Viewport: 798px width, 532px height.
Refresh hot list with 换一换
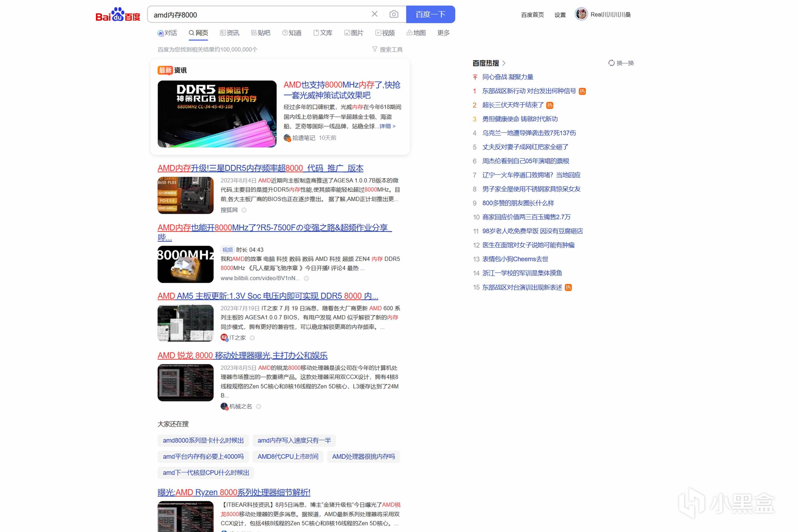click(x=621, y=63)
